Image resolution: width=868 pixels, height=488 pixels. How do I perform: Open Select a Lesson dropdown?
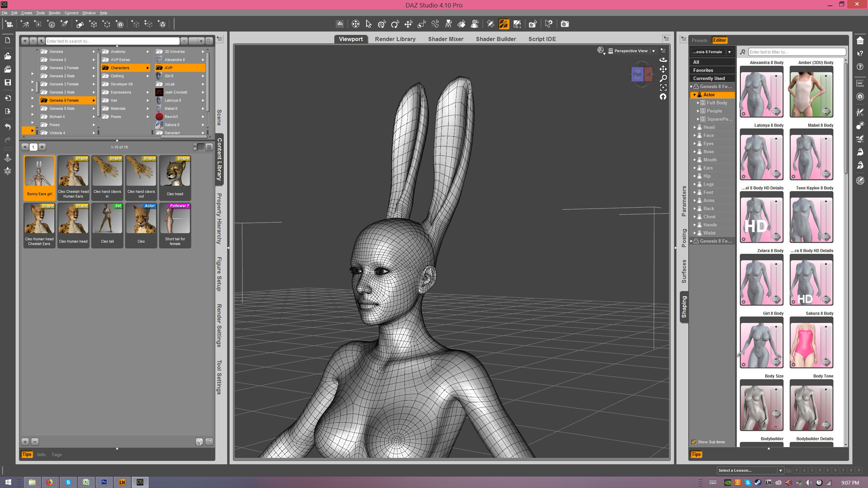(x=780, y=470)
